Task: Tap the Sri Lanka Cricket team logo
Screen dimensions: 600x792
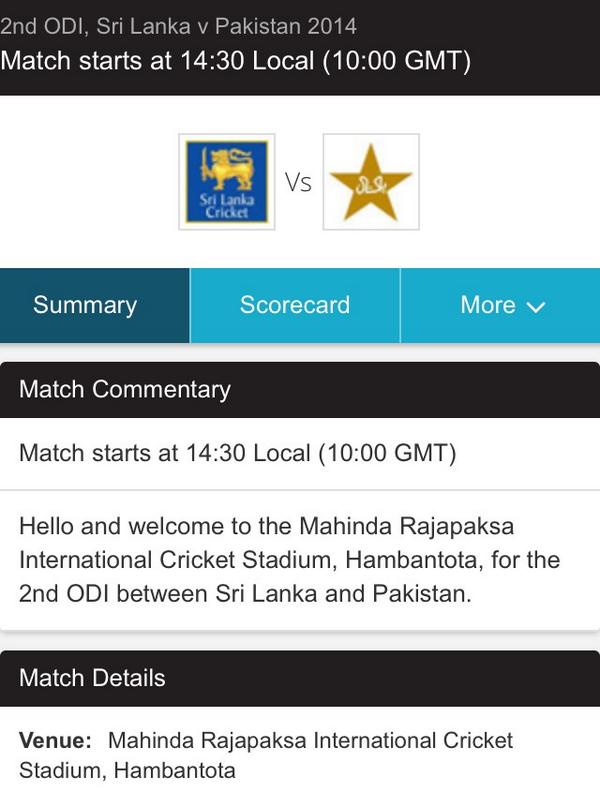Action: pos(227,182)
